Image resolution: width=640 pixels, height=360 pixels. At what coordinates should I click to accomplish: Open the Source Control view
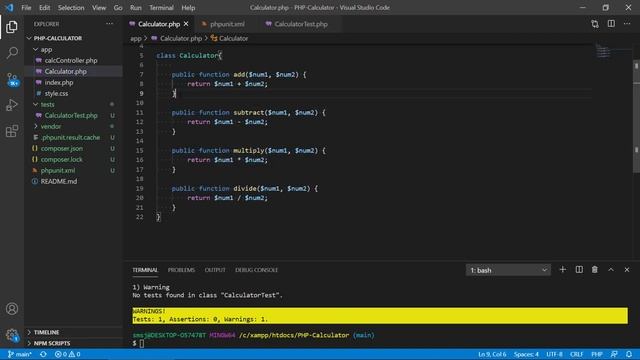12,79
